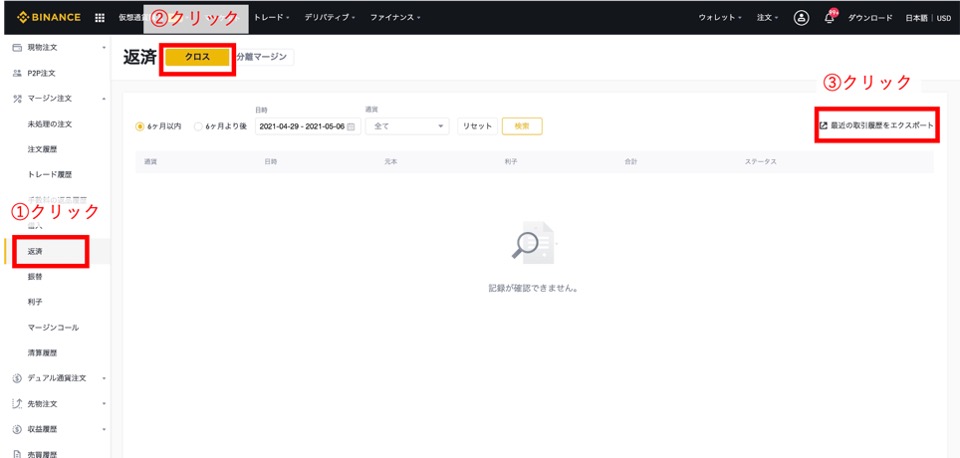
Task: Click the 利子 column header in table
Action: pos(511,162)
